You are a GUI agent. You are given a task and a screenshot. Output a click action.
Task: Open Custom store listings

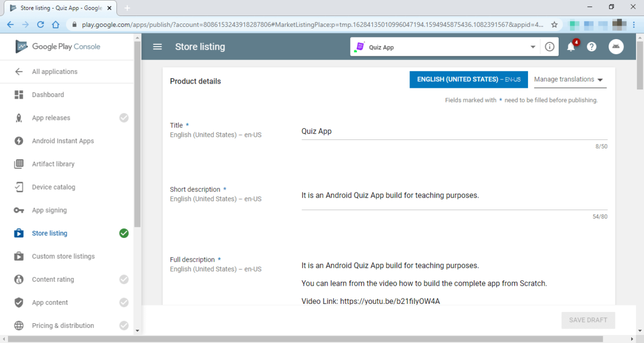[63, 256]
